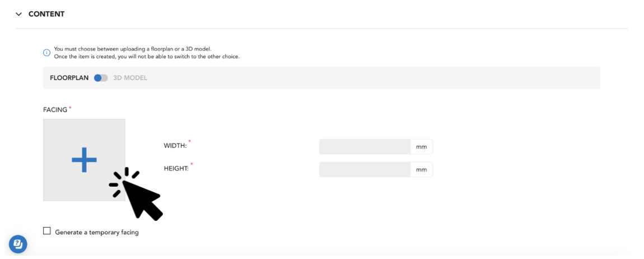Enable the Generate a temporary facing checkbox
Screen dimensions: 644x259
[x=47, y=231]
